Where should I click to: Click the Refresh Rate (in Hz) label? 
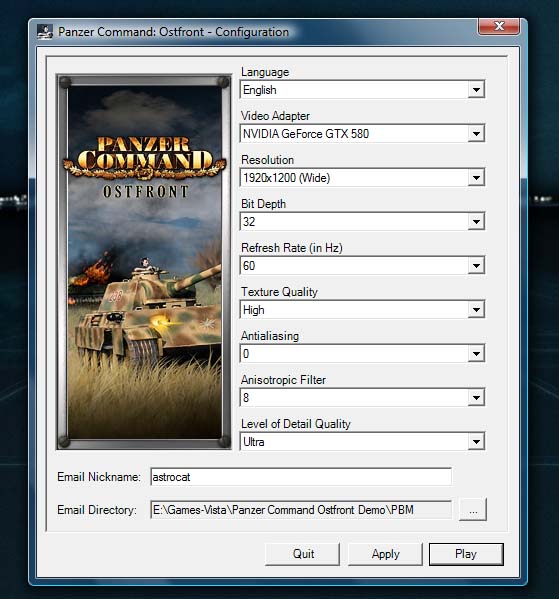point(292,248)
